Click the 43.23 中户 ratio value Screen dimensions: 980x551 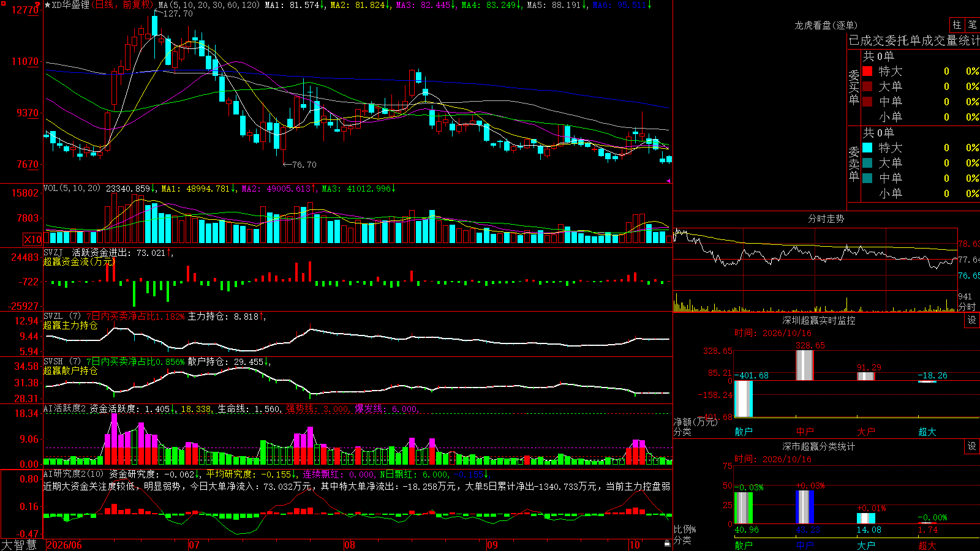(808, 530)
